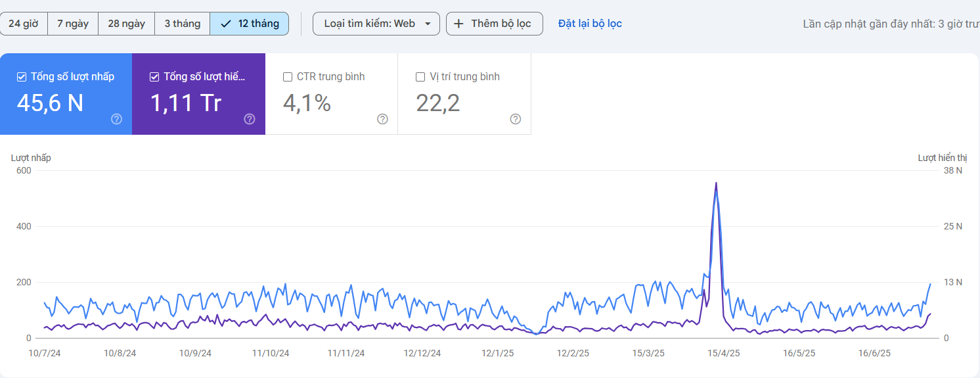Screen dimensions: 980x378
Task: Click the 11/11/24 date label
Action: point(346,353)
